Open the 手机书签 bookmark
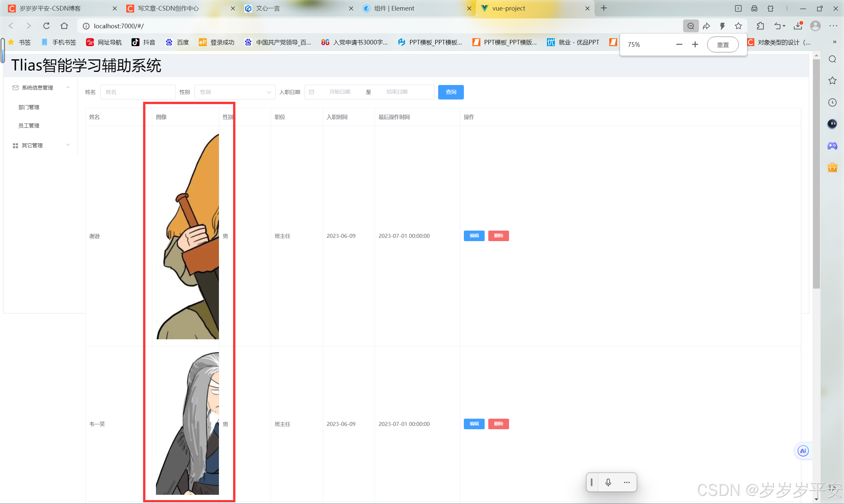Viewport: 844px width, 504px height. (x=59, y=42)
